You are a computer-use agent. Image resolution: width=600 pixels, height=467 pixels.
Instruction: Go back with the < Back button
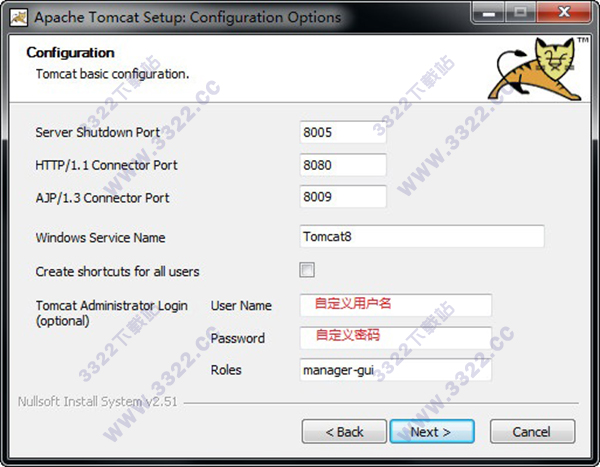[x=344, y=431]
